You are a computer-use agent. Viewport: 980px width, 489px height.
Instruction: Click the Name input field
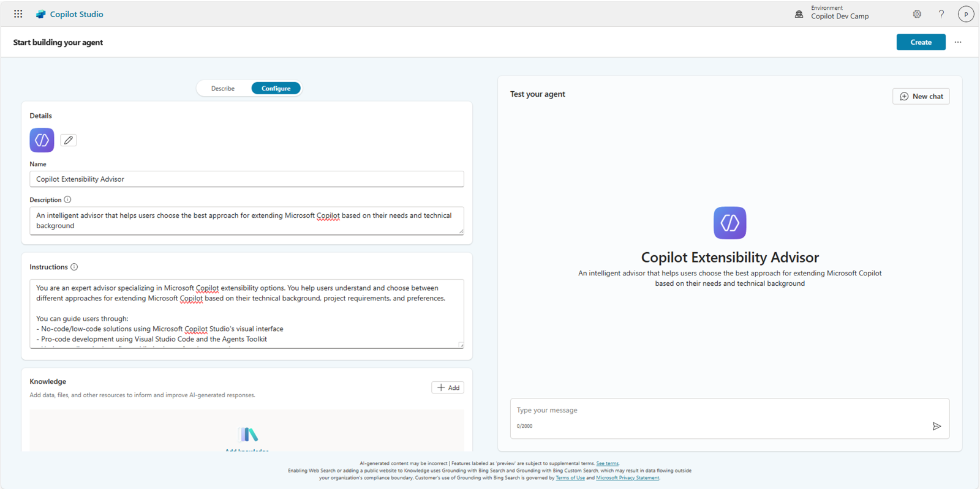pyautogui.click(x=247, y=179)
